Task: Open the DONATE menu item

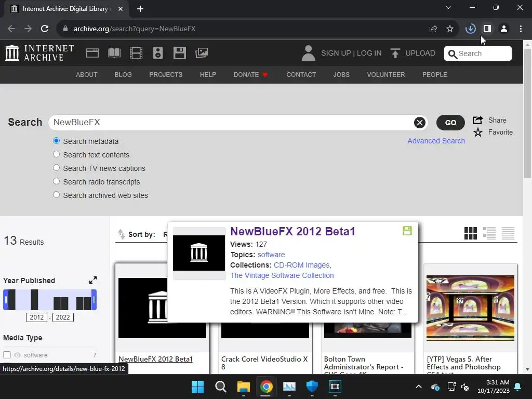Action: [x=250, y=75]
